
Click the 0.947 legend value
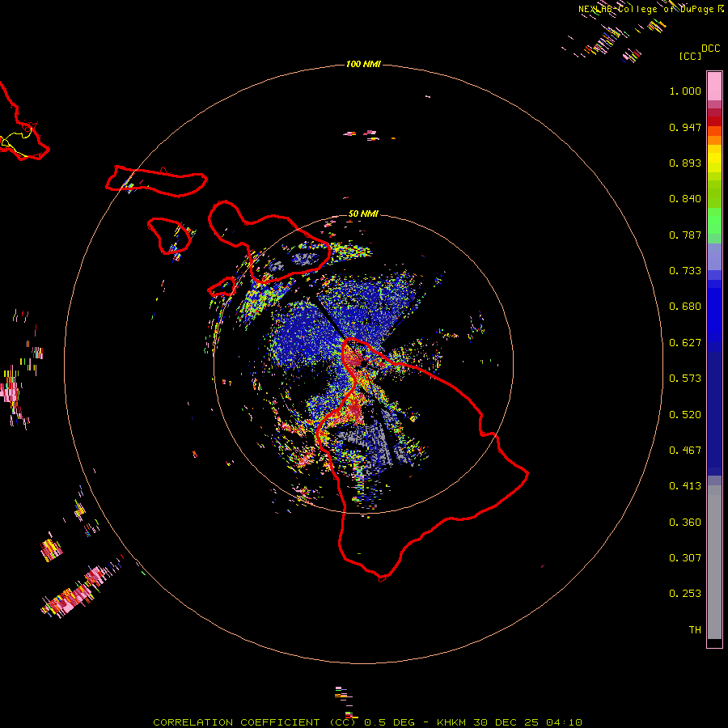pyautogui.click(x=685, y=127)
